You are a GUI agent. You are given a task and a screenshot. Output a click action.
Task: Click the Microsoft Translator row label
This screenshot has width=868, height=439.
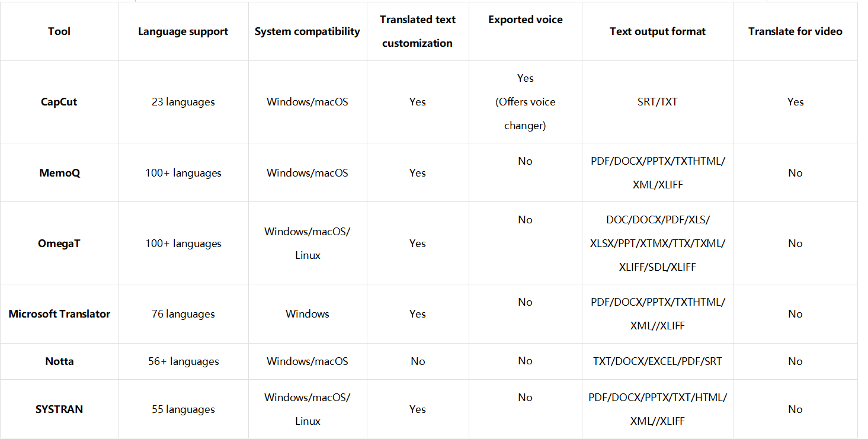[x=59, y=314]
